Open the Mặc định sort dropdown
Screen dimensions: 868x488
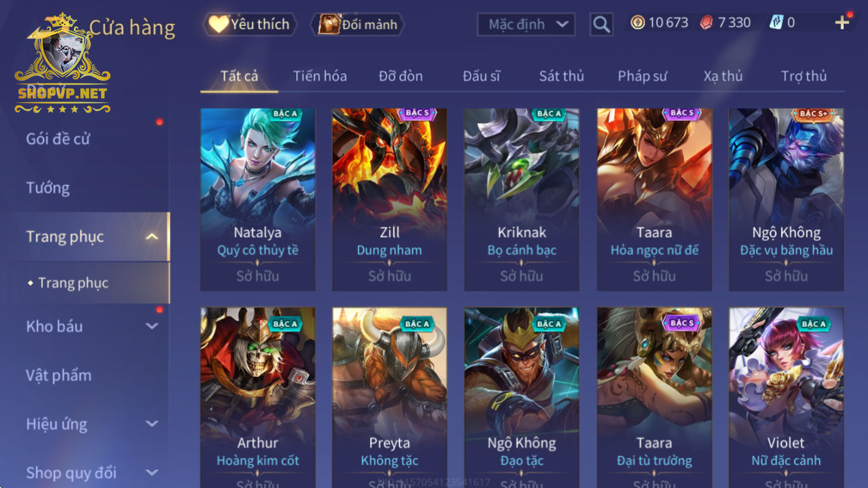coord(526,24)
